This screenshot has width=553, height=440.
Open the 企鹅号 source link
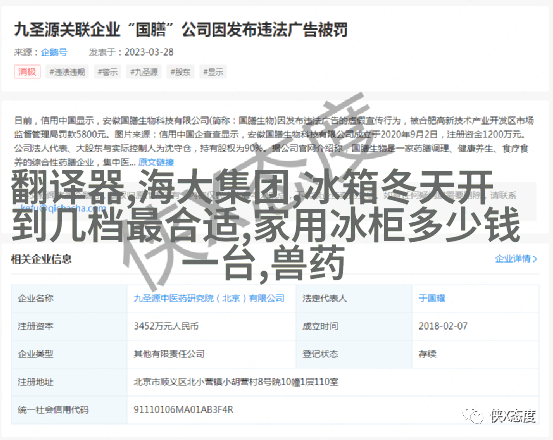(54, 53)
